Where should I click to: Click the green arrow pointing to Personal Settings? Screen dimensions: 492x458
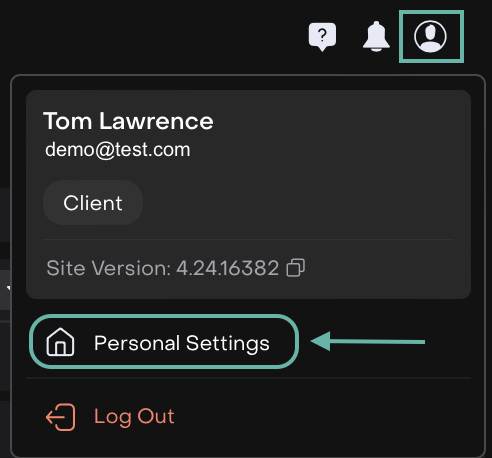[x=368, y=341]
